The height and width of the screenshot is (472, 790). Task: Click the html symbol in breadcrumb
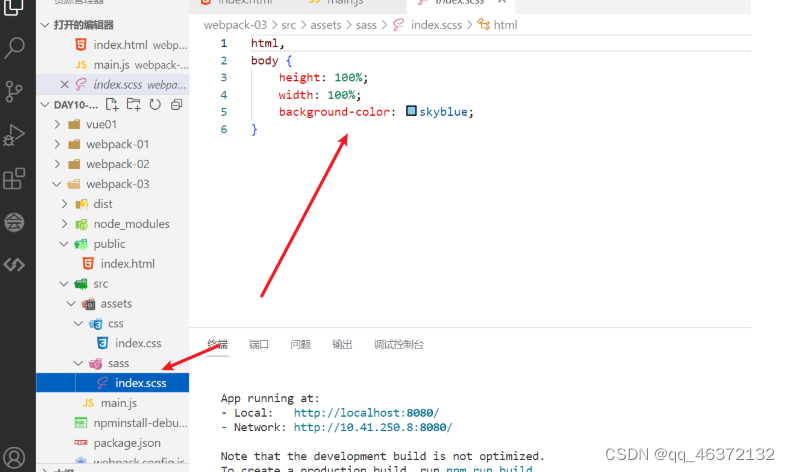pyautogui.click(x=505, y=25)
